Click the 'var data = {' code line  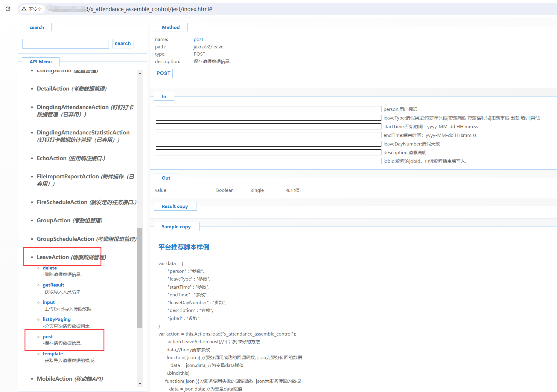click(171, 264)
